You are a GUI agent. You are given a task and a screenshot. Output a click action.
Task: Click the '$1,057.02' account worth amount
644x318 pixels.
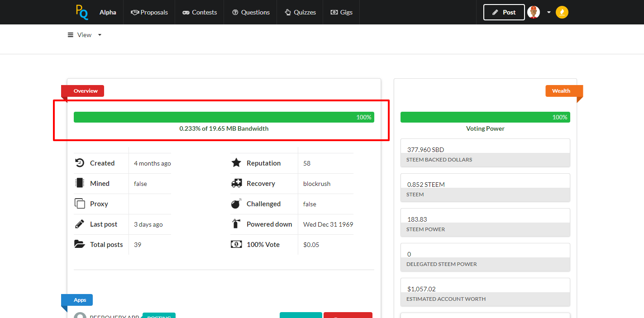point(421,289)
